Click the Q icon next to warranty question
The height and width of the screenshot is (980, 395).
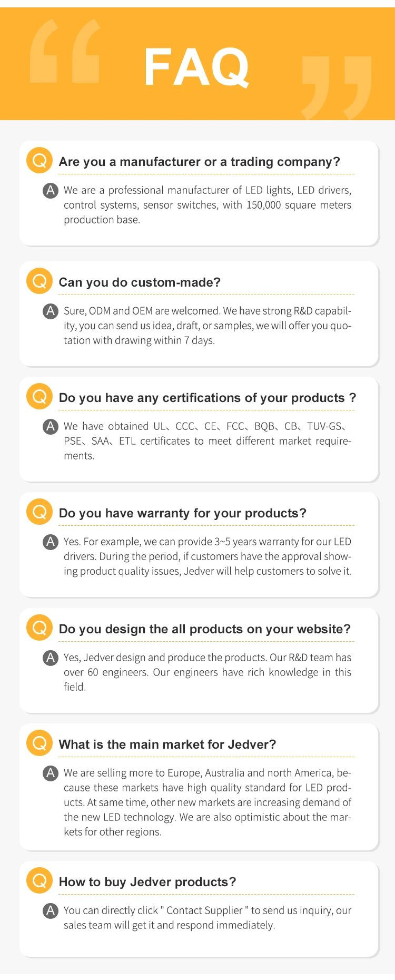tap(39, 512)
